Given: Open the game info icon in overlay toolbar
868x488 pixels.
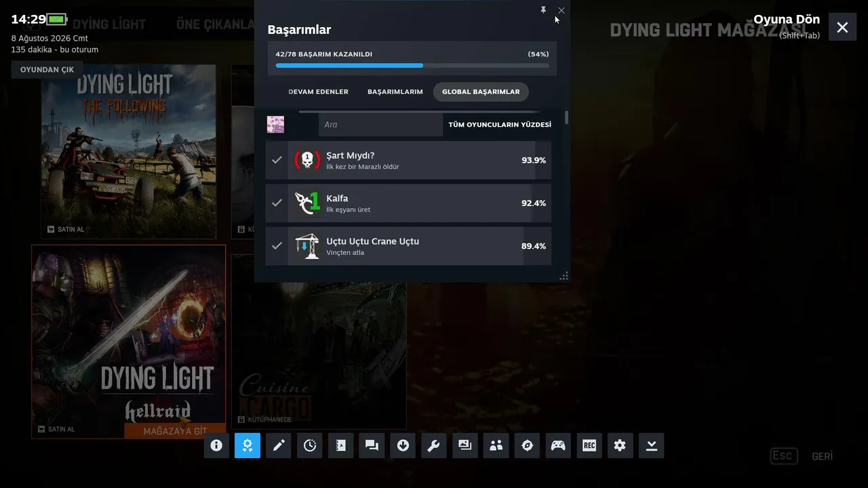Looking at the screenshot, I should pos(216,445).
